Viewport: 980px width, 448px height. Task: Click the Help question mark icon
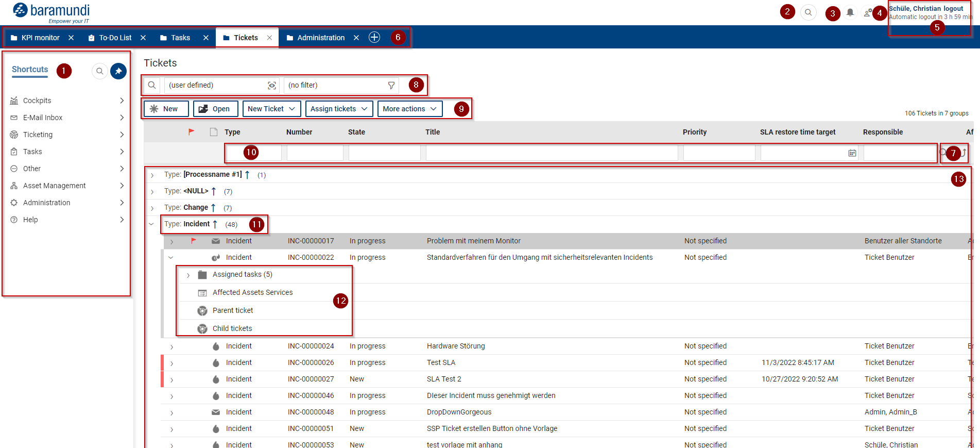tap(14, 220)
